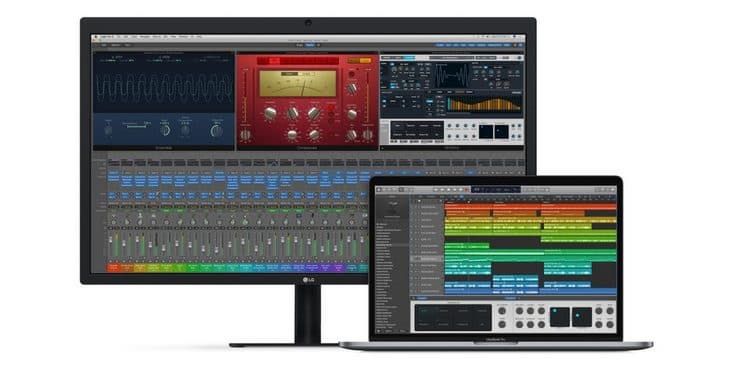The image size is (735, 368).
Task: Click the top-right knob in the MacBook's Smart Controls
Action: pyautogui.click(x=610, y=311)
